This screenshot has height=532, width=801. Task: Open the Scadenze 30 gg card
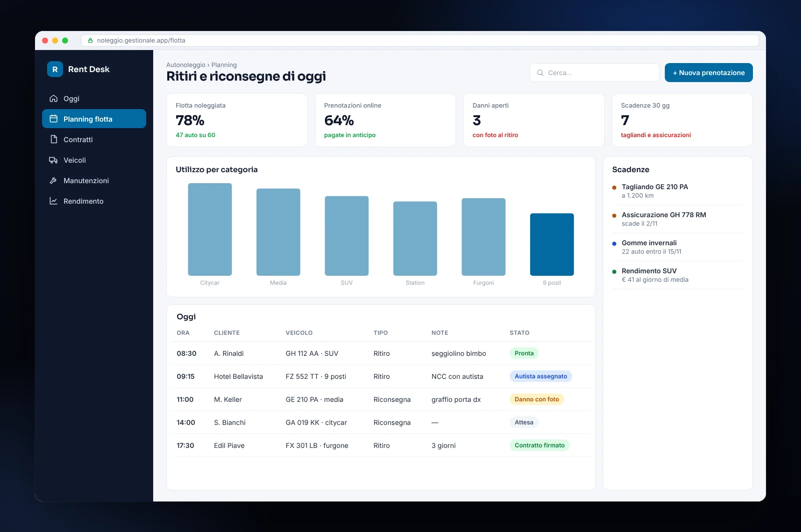pos(682,120)
